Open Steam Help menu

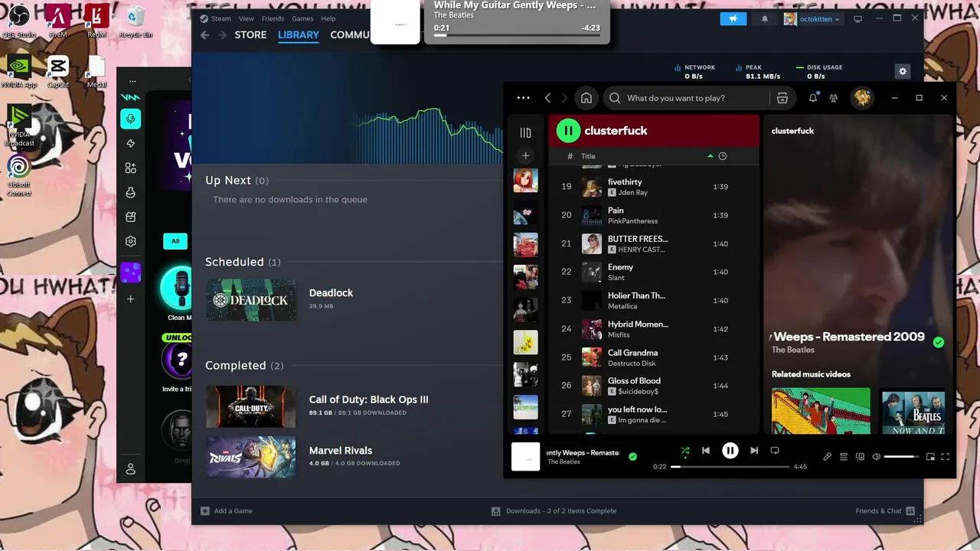[328, 18]
